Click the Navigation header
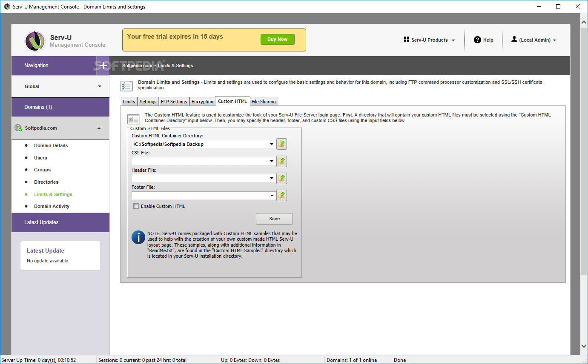Image resolution: width=588 pixels, height=364 pixels. coord(54,65)
